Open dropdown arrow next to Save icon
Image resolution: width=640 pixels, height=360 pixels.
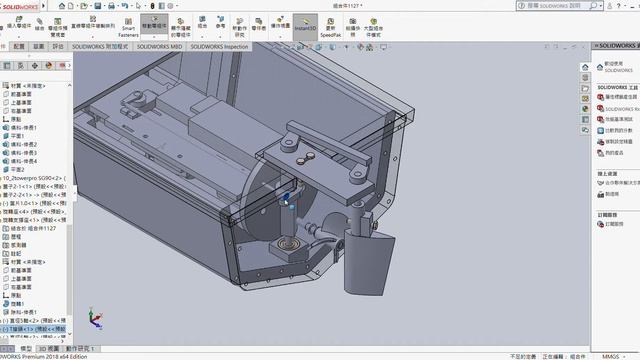pos(103,6)
